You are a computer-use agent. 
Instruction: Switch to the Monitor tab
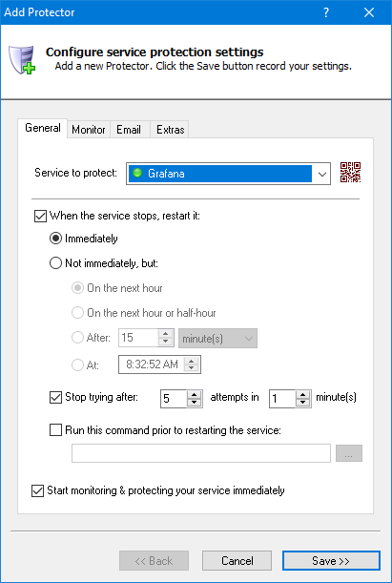[x=89, y=130]
